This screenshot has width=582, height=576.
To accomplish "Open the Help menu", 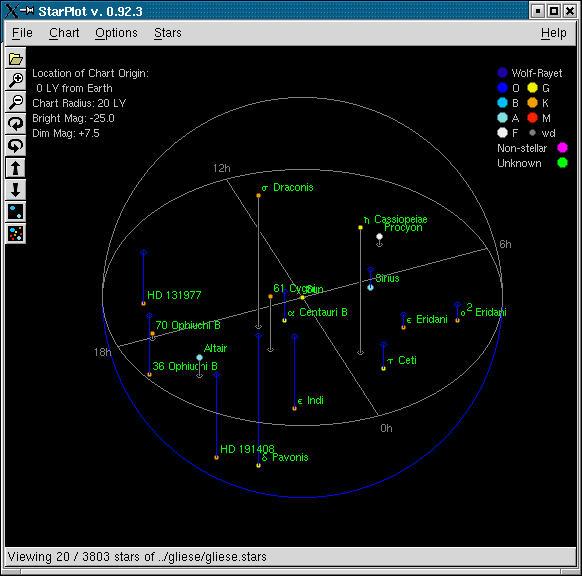I will pyautogui.click(x=553, y=33).
